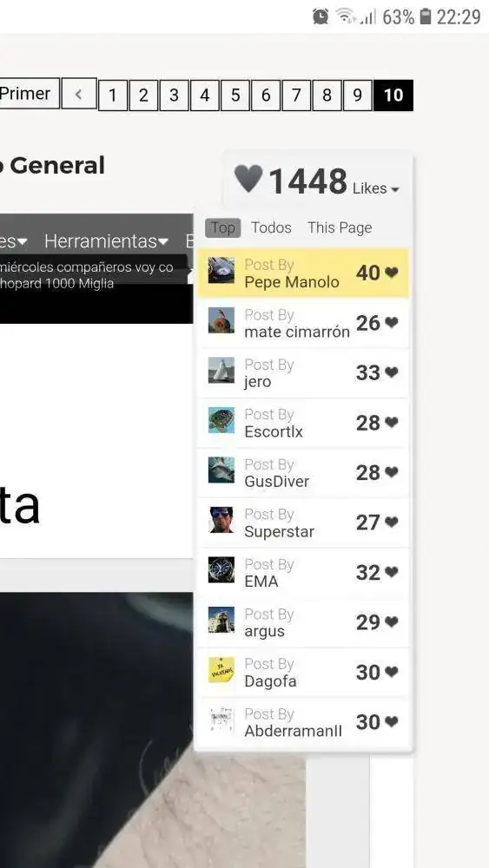Click Dagofa's yellow sticky note avatar
The height and width of the screenshot is (868, 489).
pyautogui.click(x=221, y=669)
